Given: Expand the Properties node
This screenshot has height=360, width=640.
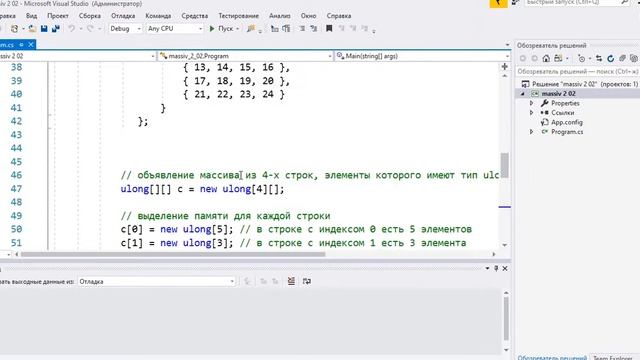Looking at the screenshot, I should (x=531, y=103).
